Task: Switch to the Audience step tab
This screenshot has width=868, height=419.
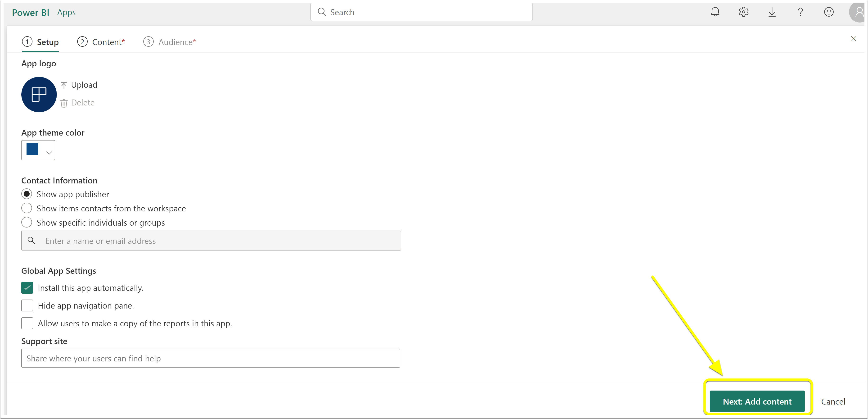Action: click(170, 42)
